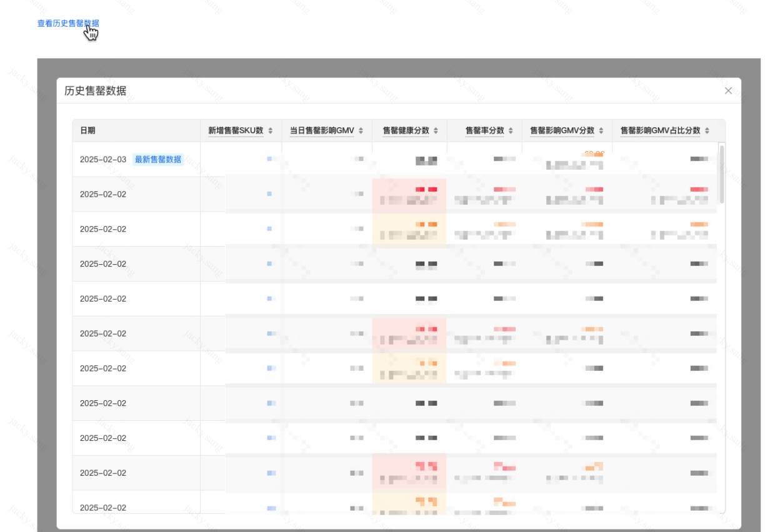
Task: Toggle sort icon beside 售罄健康分数
Action: 436,131
